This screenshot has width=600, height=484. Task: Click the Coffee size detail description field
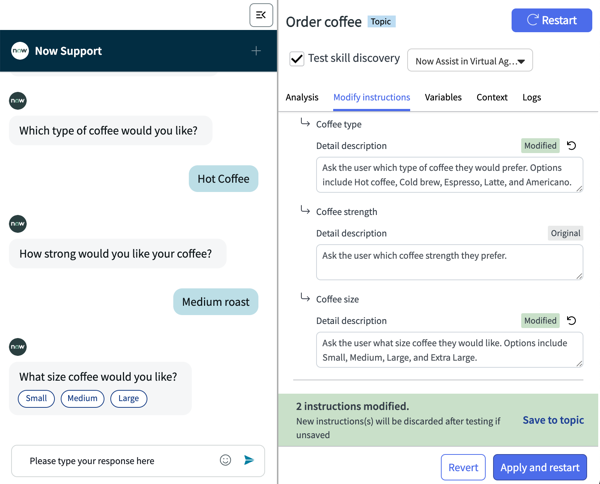click(450, 350)
